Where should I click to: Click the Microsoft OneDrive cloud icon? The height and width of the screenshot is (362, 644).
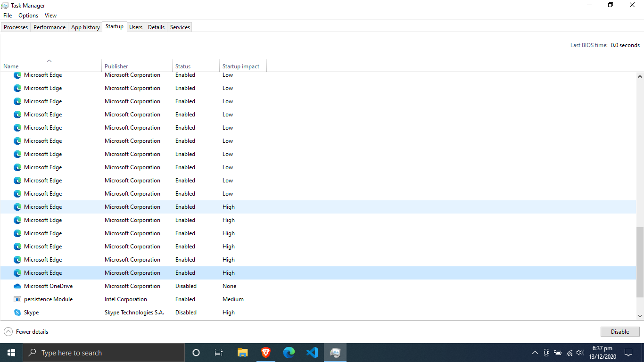click(17, 286)
